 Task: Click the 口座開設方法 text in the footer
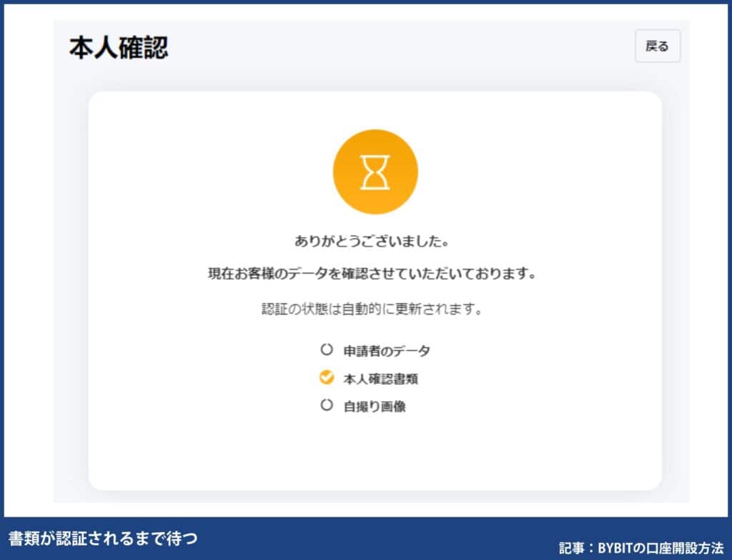681,547
